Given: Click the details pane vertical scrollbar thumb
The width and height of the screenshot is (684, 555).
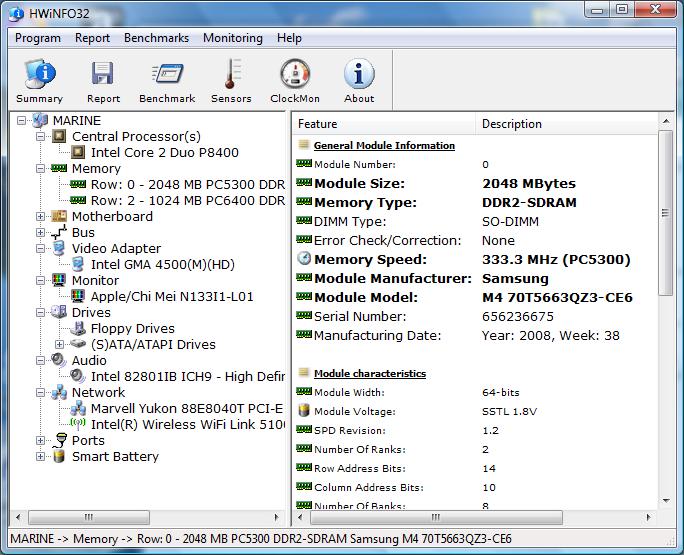Looking at the screenshot, I should [x=665, y=213].
